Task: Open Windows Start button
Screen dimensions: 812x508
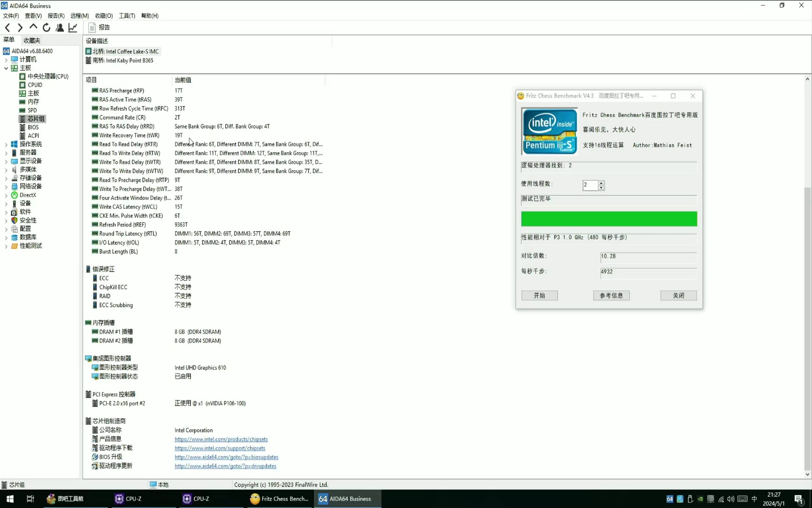Action: click(x=10, y=499)
